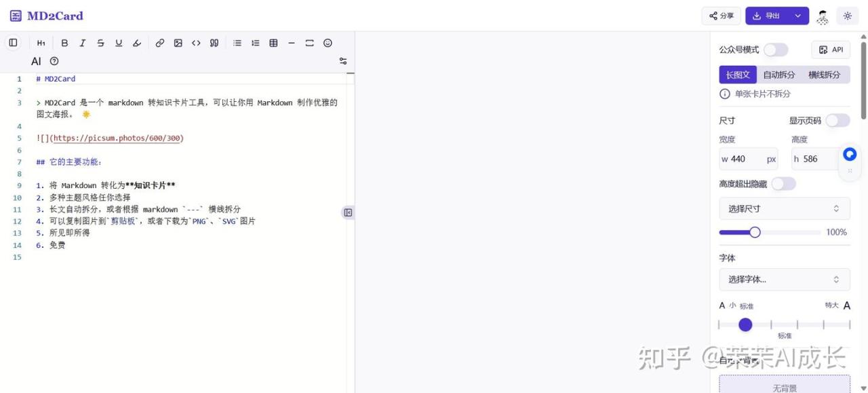Insert a table from the toolbar
The width and height of the screenshot is (868, 393).
pyautogui.click(x=273, y=43)
